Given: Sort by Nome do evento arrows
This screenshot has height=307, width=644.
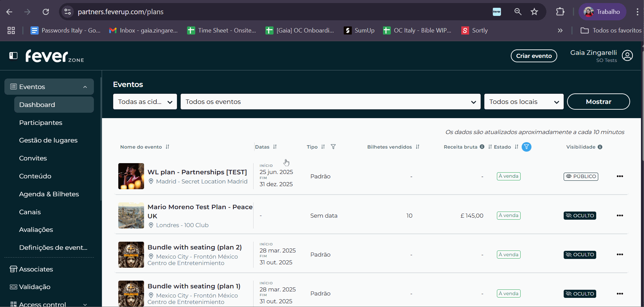Looking at the screenshot, I should [167, 147].
